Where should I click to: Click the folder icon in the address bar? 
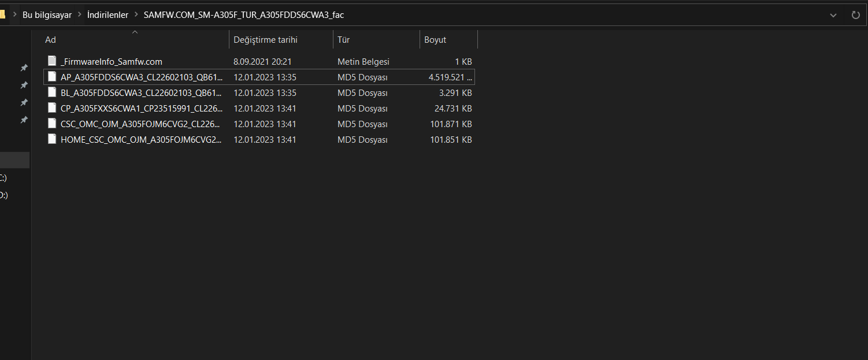click(2, 15)
